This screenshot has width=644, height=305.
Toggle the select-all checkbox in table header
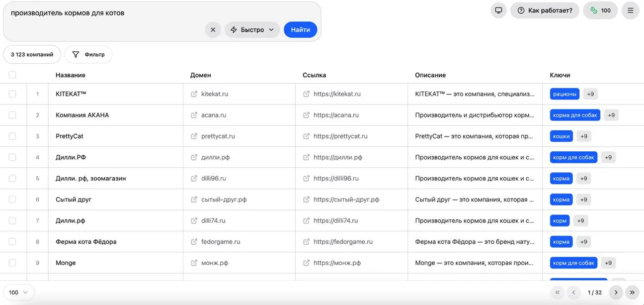(12, 75)
